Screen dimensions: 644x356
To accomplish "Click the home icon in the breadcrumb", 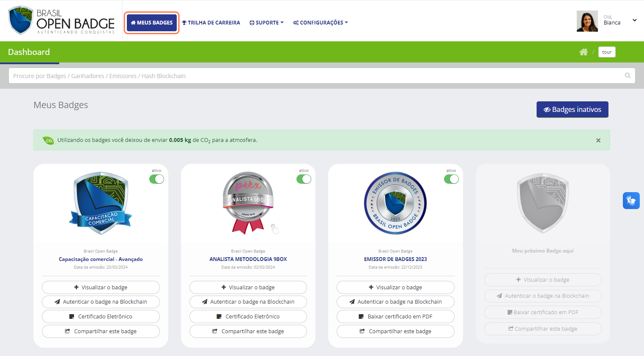I will click(584, 52).
